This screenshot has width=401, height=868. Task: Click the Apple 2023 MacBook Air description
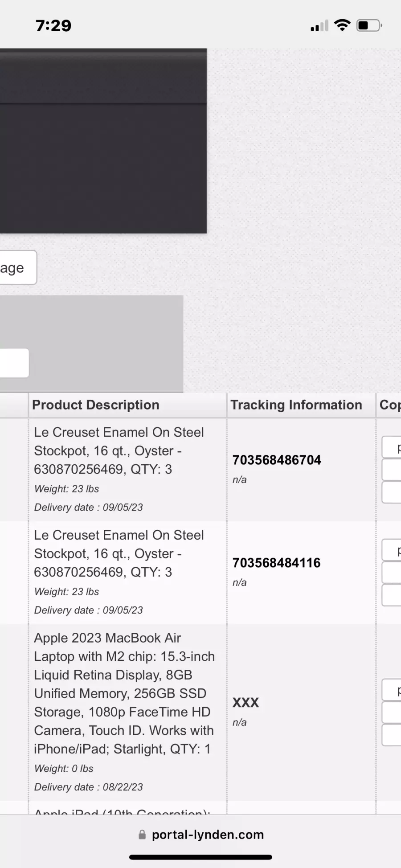[124, 693]
